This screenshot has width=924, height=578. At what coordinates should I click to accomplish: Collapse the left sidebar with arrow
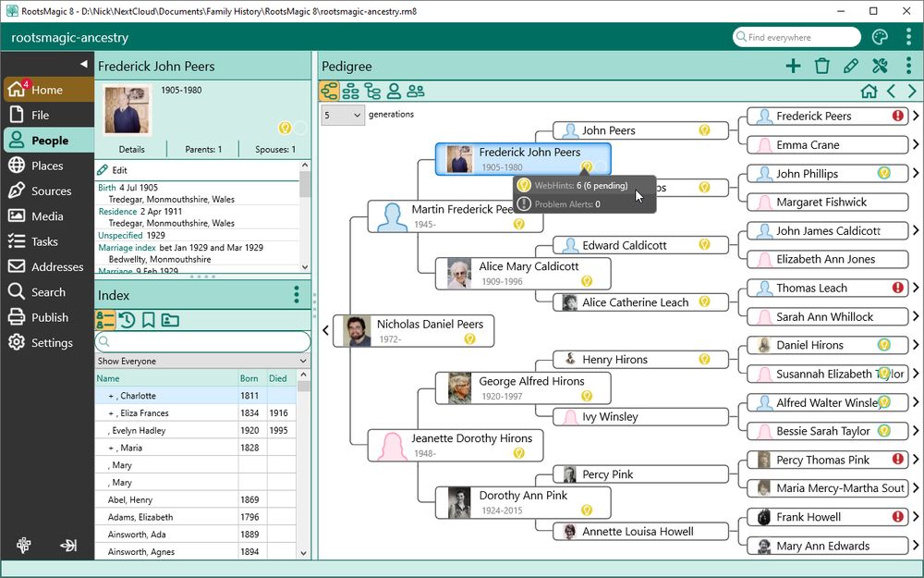tap(84, 64)
